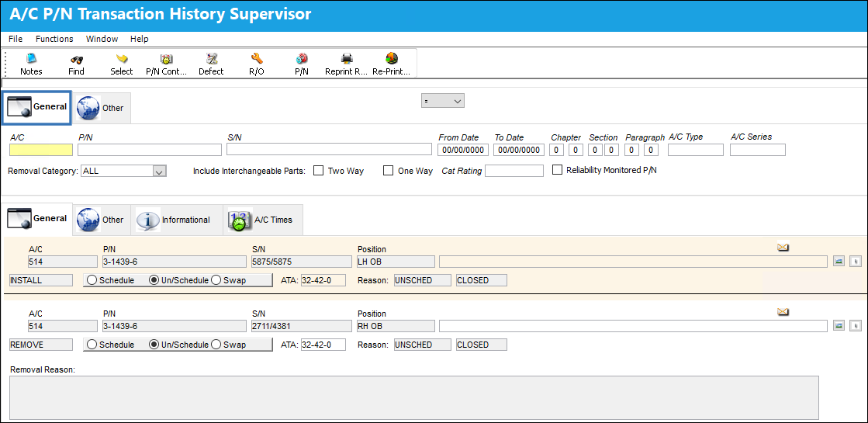Click picture icon beside LH OB record field
This screenshot has width=868, height=423.
coord(839,262)
